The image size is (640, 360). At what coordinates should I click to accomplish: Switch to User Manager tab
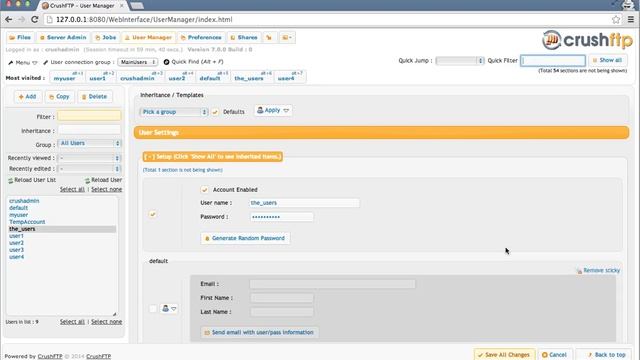coord(149,38)
